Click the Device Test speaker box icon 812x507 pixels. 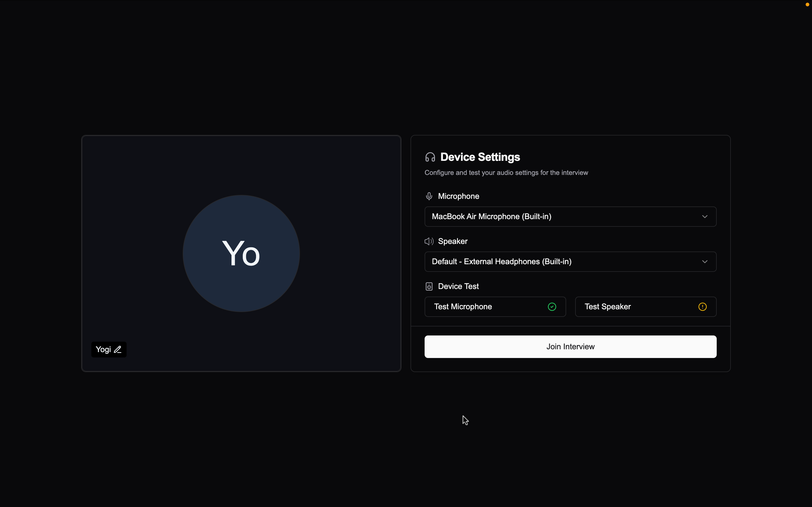pyautogui.click(x=429, y=286)
